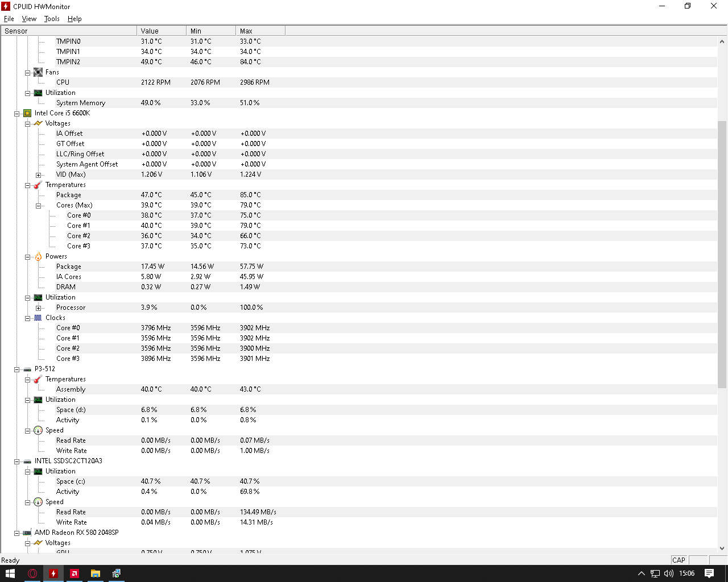Click the vertical scrollbar up arrow

pos(722,41)
